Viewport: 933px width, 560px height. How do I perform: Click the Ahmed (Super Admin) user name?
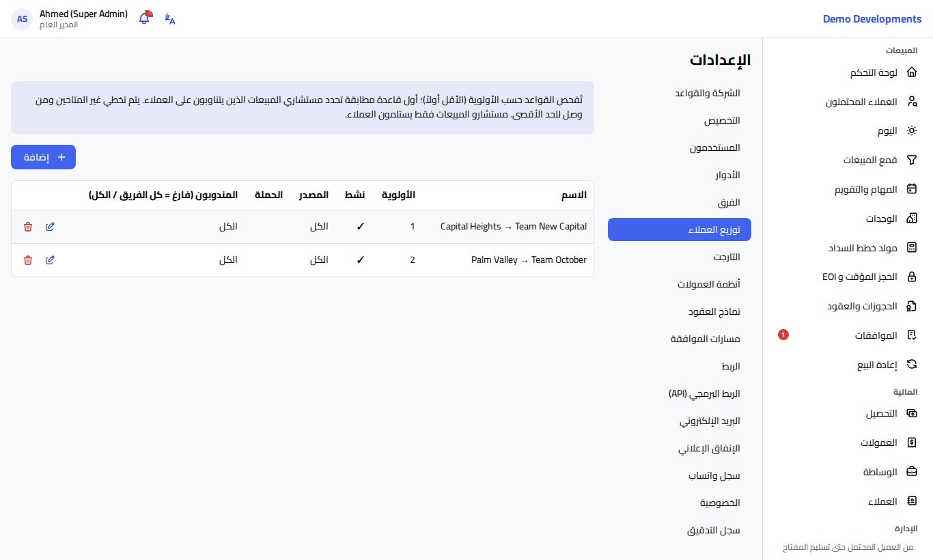pos(83,14)
